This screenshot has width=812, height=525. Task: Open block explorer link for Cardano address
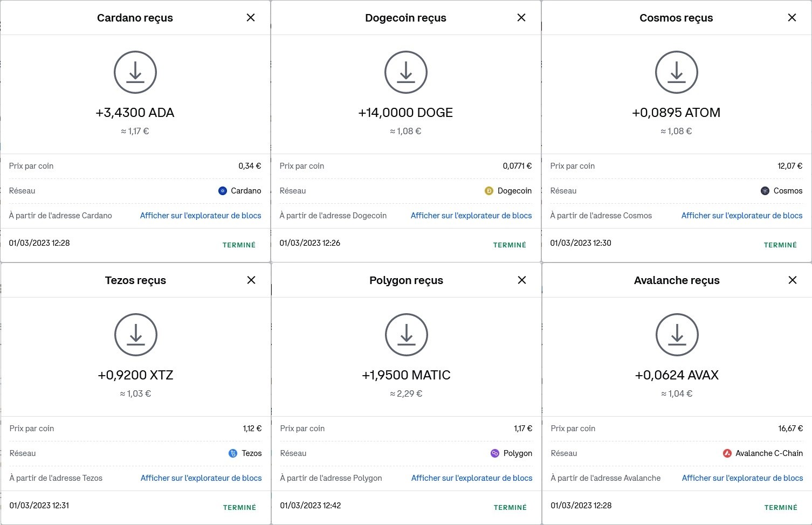point(201,216)
